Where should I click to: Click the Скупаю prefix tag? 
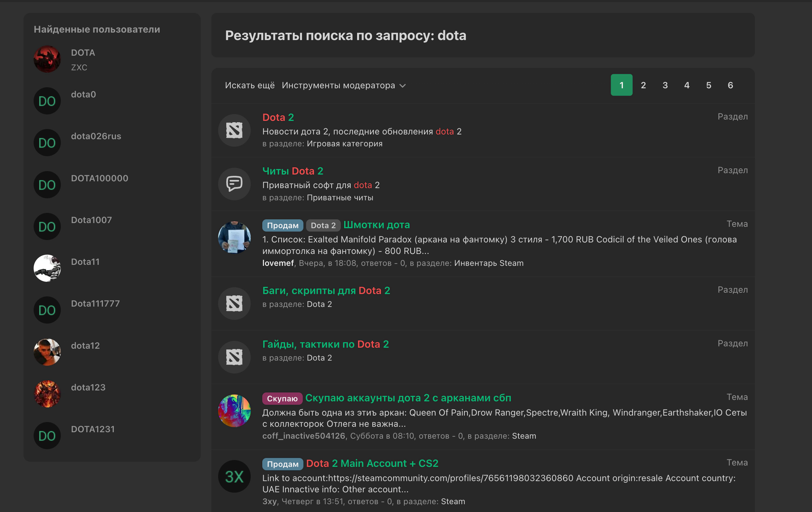coord(282,399)
